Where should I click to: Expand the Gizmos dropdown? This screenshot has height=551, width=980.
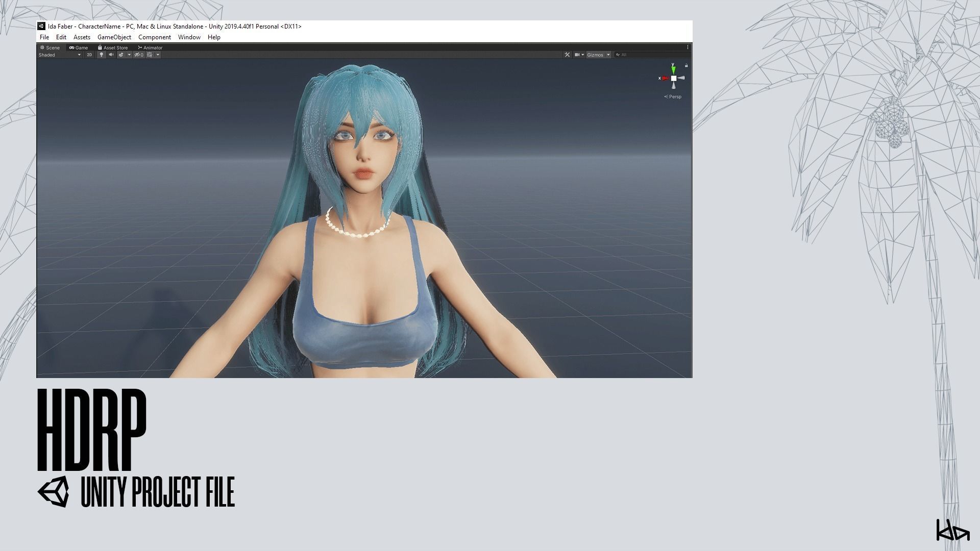coord(598,55)
